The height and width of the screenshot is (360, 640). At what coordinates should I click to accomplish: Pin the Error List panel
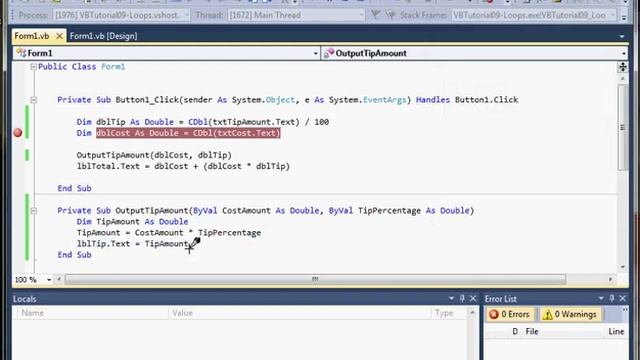click(611, 298)
